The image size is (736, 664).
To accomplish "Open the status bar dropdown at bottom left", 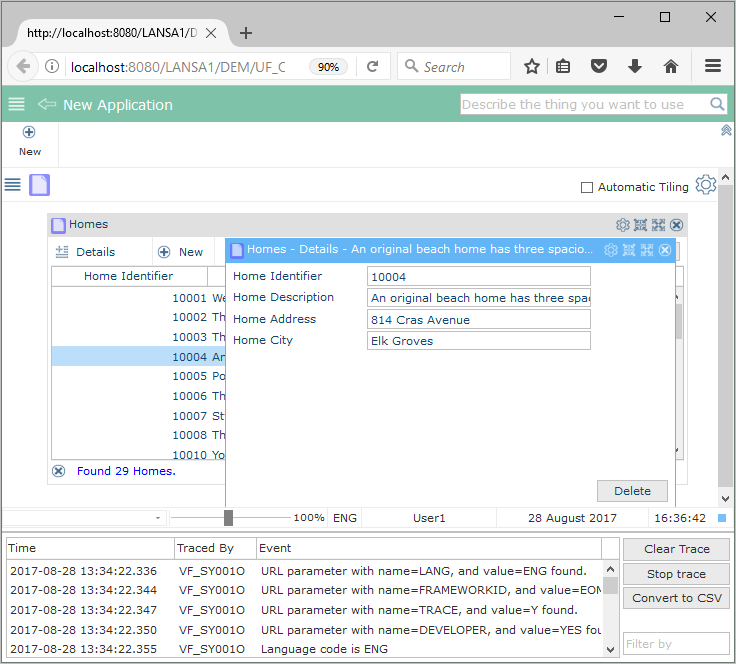I will point(159,518).
